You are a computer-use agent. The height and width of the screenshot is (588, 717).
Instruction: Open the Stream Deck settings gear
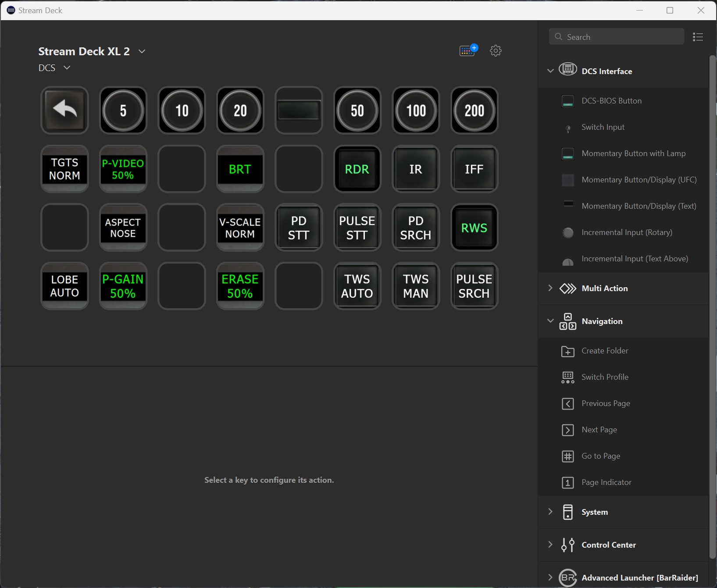496,51
